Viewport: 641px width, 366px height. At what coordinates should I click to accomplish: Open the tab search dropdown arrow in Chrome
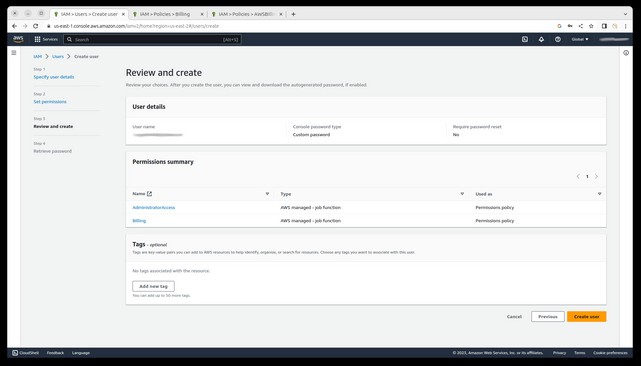[x=625, y=14]
